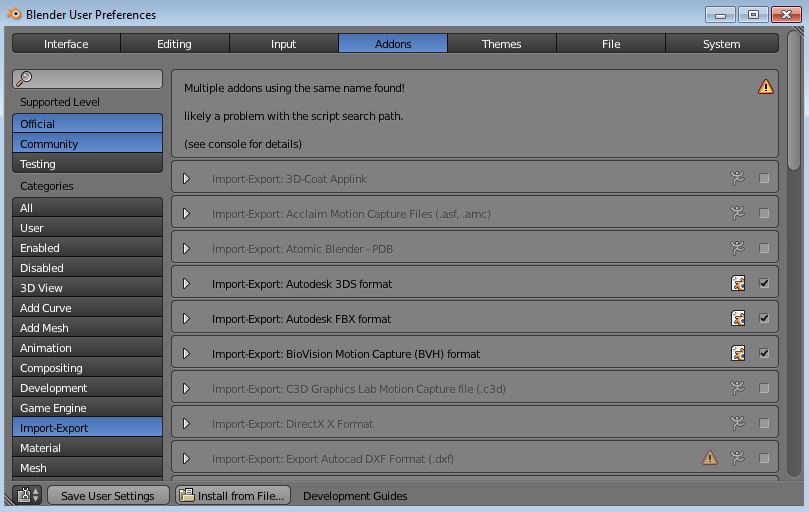Image resolution: width=809 pixels, height=512 pixels.
Task: Expand Autodesk 3DS format details
Action: pyautogui.click(x=186, y=283)
